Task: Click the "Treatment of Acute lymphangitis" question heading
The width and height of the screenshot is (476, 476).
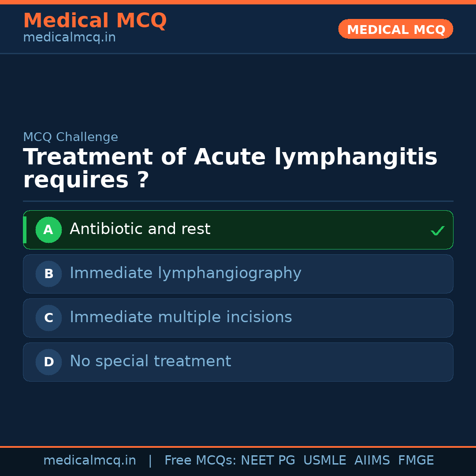Action: (230, 158)
